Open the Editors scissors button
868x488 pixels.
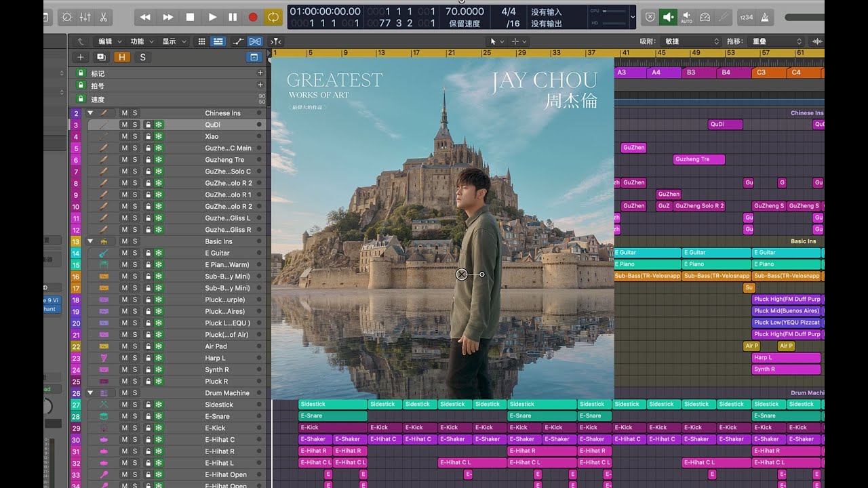pos(103,17)
